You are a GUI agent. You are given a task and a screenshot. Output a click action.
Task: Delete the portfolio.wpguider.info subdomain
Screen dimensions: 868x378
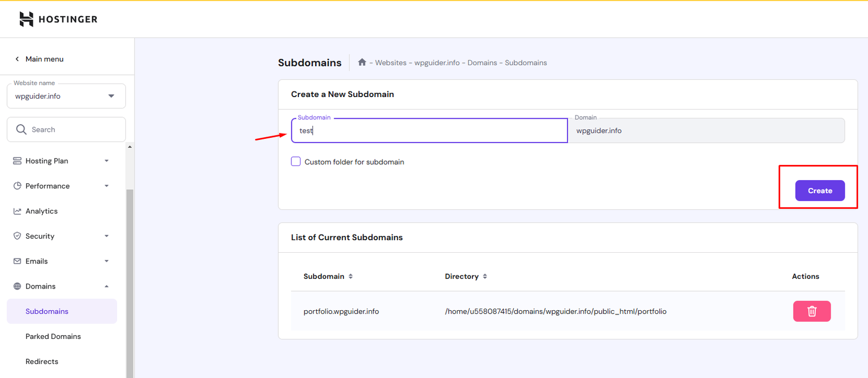tap(812, 311)
